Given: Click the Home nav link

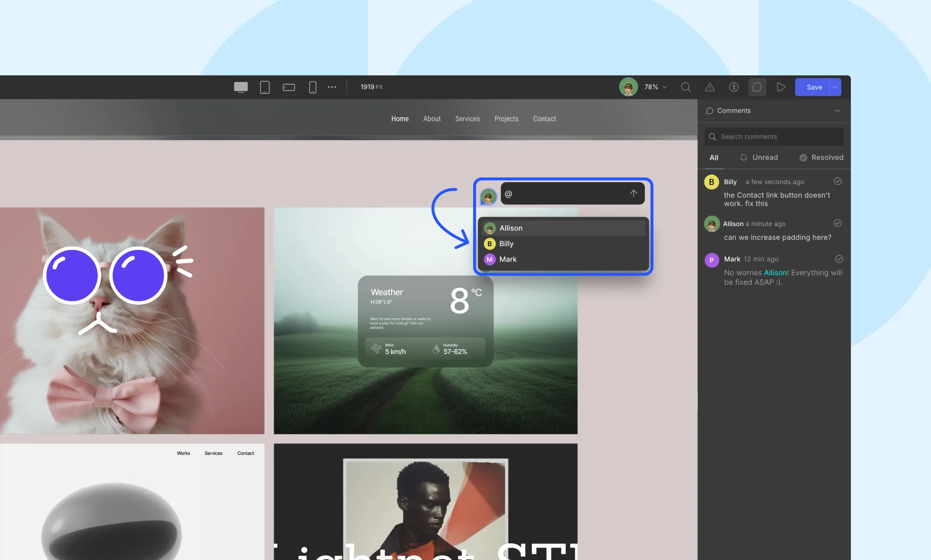Looking at the screenshot, I should (x=400, y=119).
